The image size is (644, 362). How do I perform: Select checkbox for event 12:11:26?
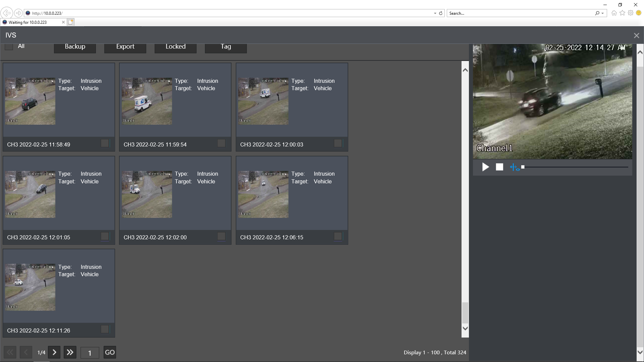coord(105,329)
